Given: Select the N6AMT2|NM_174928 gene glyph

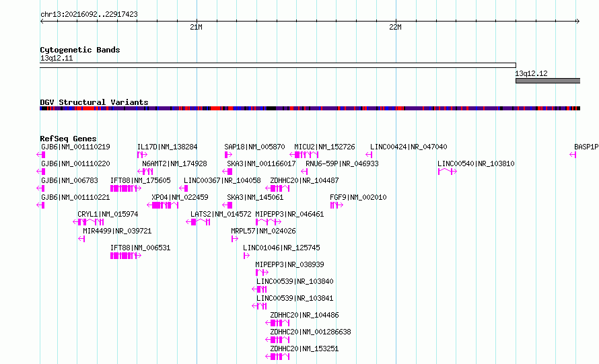Looking at the screenshot, I should coord(145,172).
